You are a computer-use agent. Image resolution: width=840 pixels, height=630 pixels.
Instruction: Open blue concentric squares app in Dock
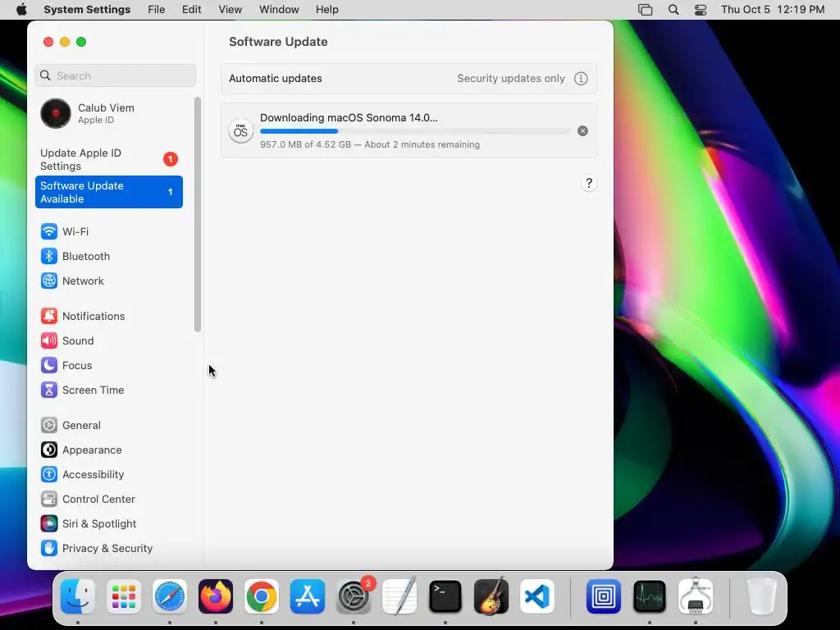pyautogui.click(x=604, y=596)
